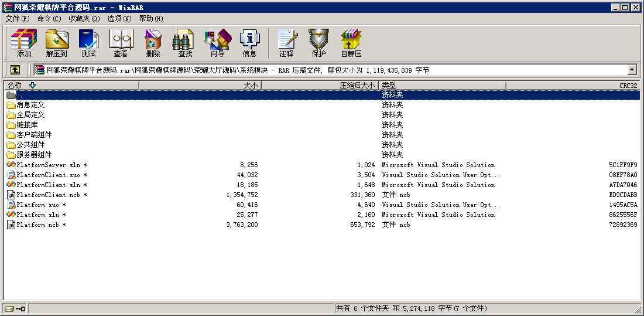The width and height of the screenshot is (644, 316).
Task: Click CRC32 value ED9CDABB
Action: [x=623, y=195]
